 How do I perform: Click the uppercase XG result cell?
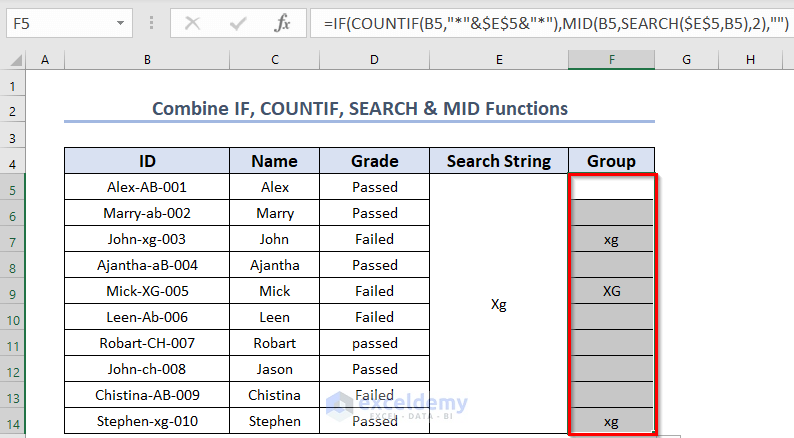pos(611,291)
